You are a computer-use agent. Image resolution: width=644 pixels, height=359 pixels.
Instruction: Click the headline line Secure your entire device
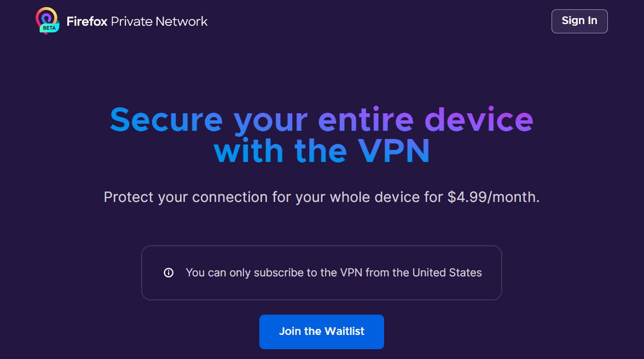(x=322, y=120)
